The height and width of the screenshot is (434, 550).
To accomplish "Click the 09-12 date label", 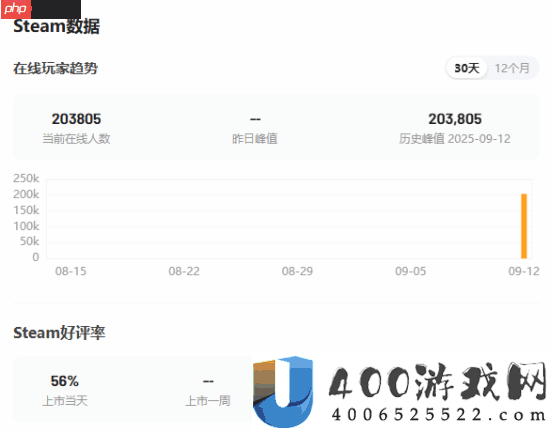I will click(x=524, y=271).
